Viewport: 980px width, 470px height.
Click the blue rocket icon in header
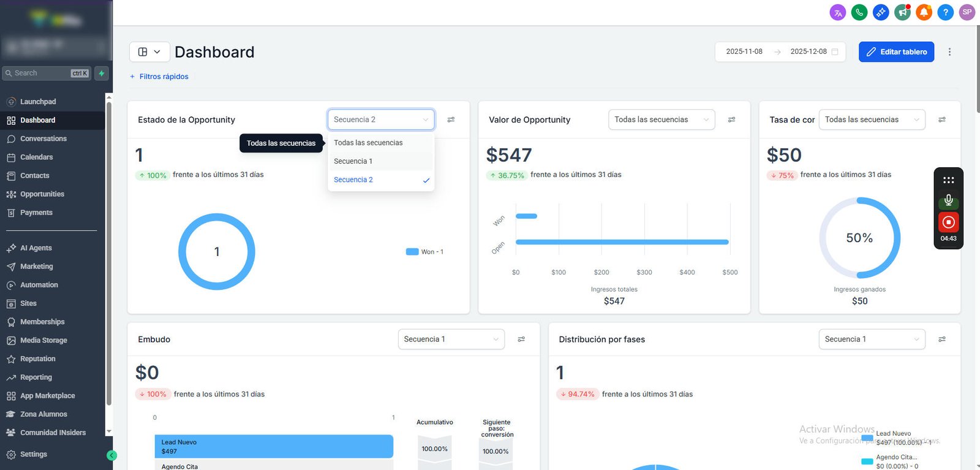pyautogui.click(x=881, y=12)
